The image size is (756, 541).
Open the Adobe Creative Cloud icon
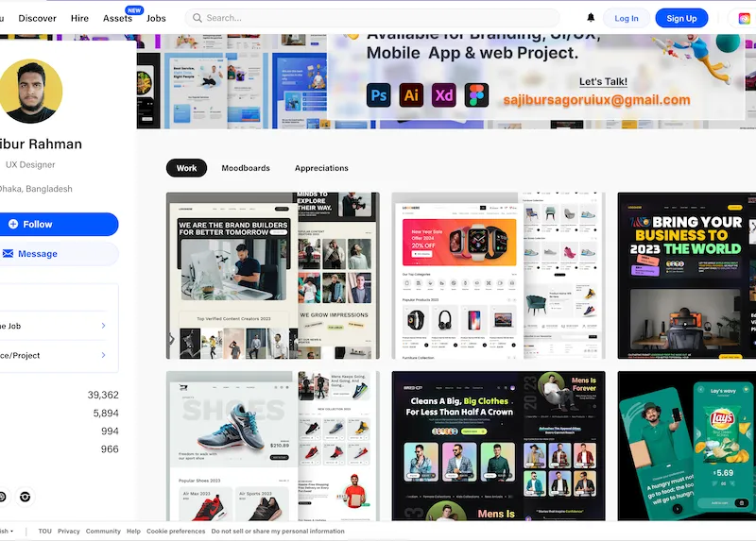coord(745,18)
